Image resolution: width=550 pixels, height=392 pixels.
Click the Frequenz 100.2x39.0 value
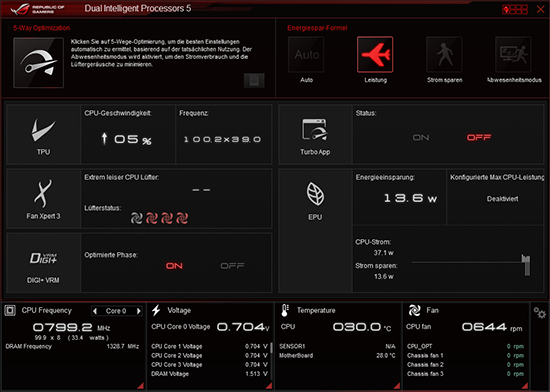click(x=222, y=140)
